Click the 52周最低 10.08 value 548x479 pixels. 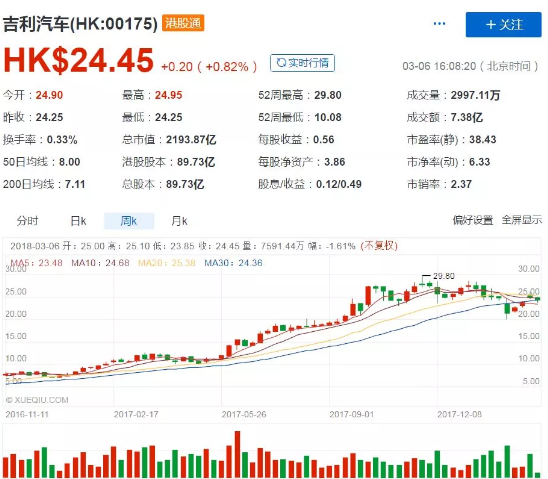click(327, 117)
